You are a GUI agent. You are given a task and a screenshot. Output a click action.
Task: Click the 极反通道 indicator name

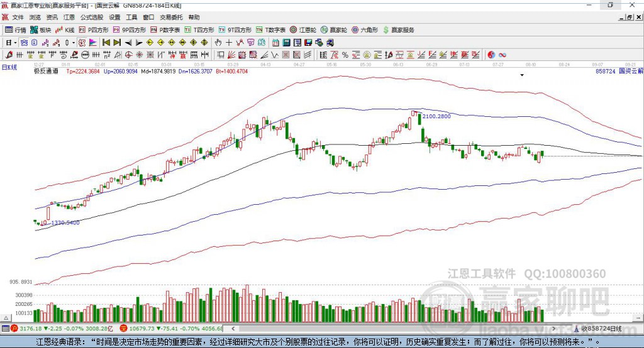[46, 71]
